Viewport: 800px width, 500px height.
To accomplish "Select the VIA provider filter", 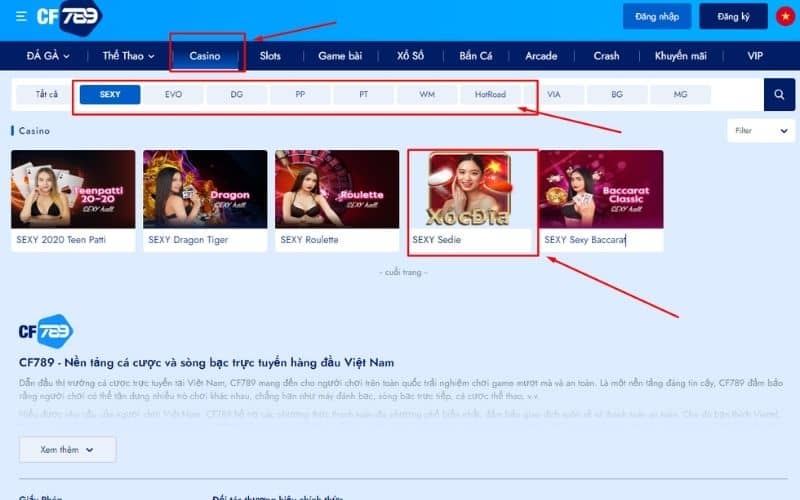I will [554, 94].
